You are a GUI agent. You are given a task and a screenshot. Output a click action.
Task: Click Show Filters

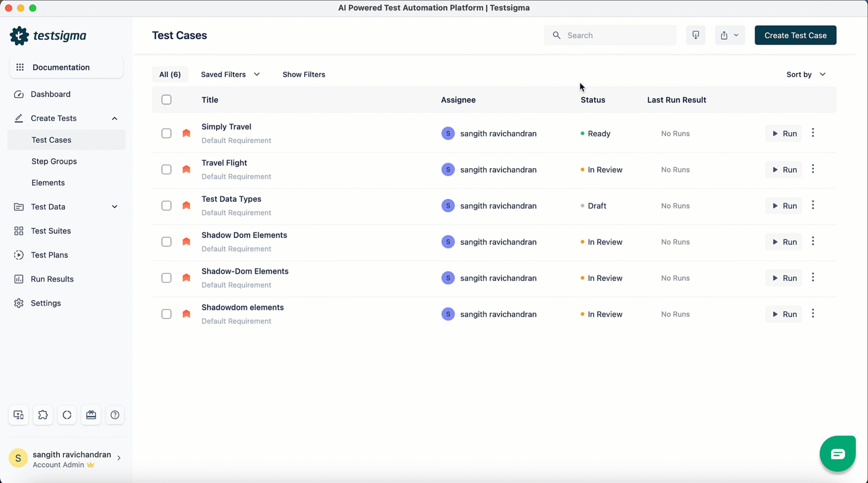coord(304,75)
